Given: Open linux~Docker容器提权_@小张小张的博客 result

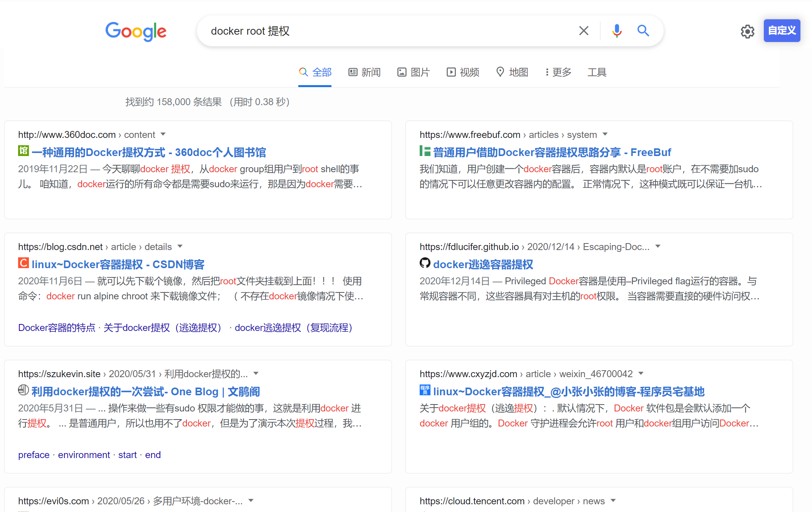Looking at the screenshot, I should pyautogui.click(x=569, y=392).
